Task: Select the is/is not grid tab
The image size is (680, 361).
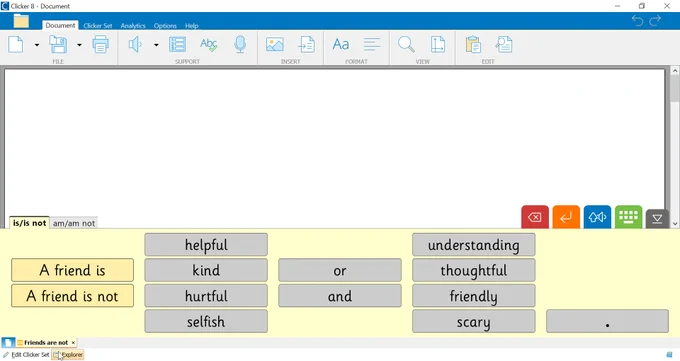Action: pos(29,223)
